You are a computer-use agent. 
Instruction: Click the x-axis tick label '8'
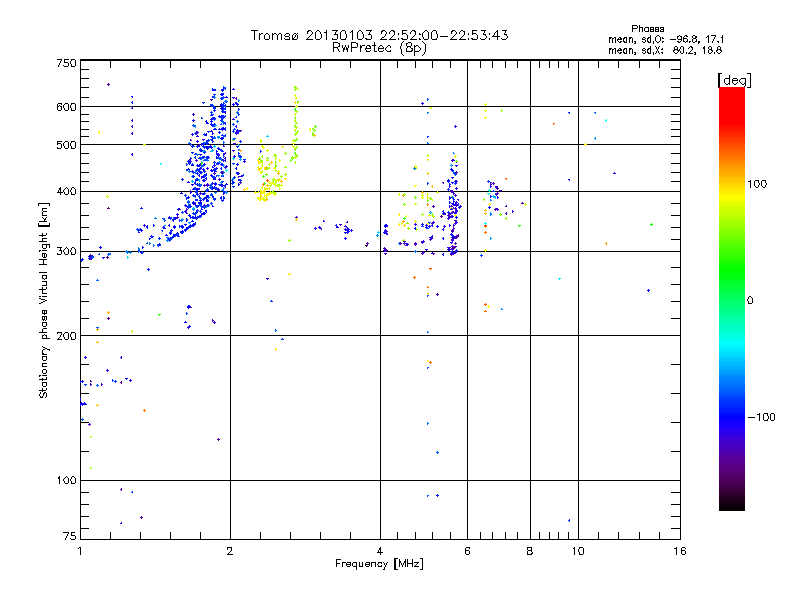point(530,551)
